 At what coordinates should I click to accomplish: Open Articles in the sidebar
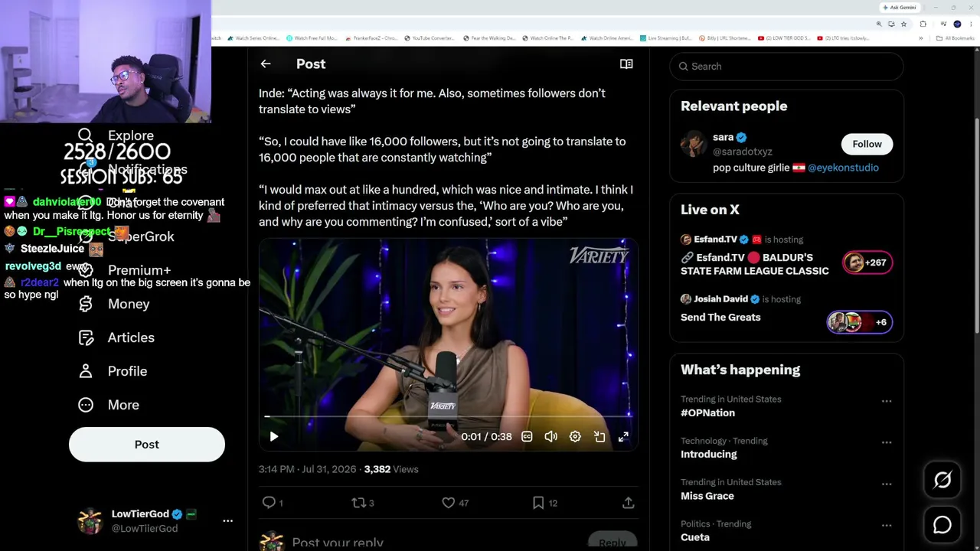click(116, 337)
